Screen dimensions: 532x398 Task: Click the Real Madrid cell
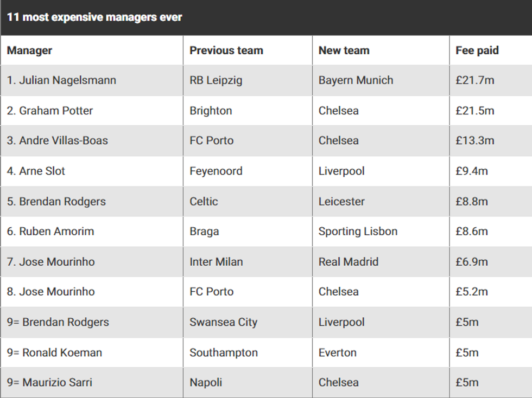[348, 261]
